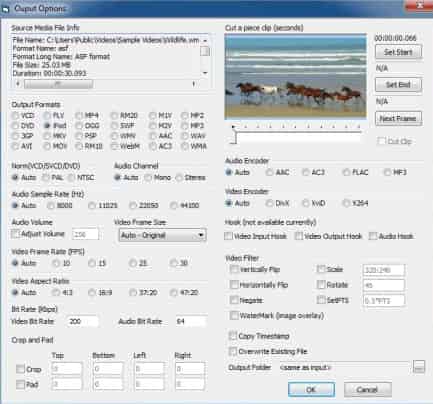Enable the Vertically Flip filter
433x404 pixels.
tap(234, 269)
